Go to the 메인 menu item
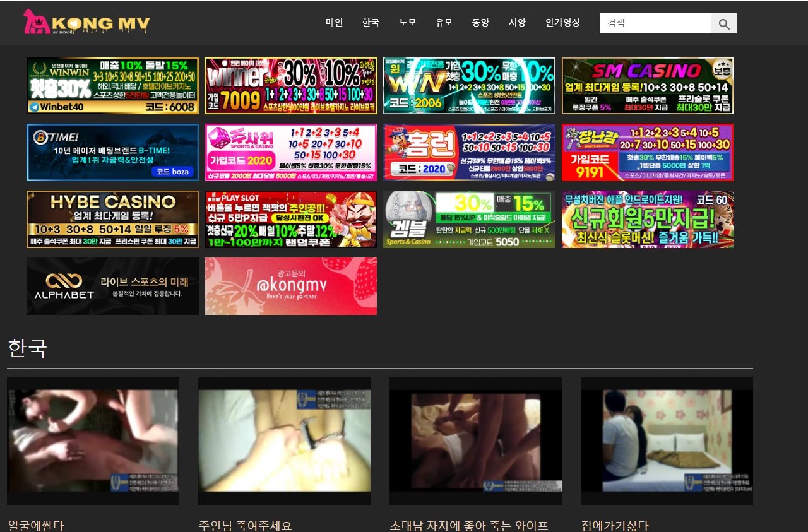The height and width of the screenshot is (532, 808). (x=334, y=23)
